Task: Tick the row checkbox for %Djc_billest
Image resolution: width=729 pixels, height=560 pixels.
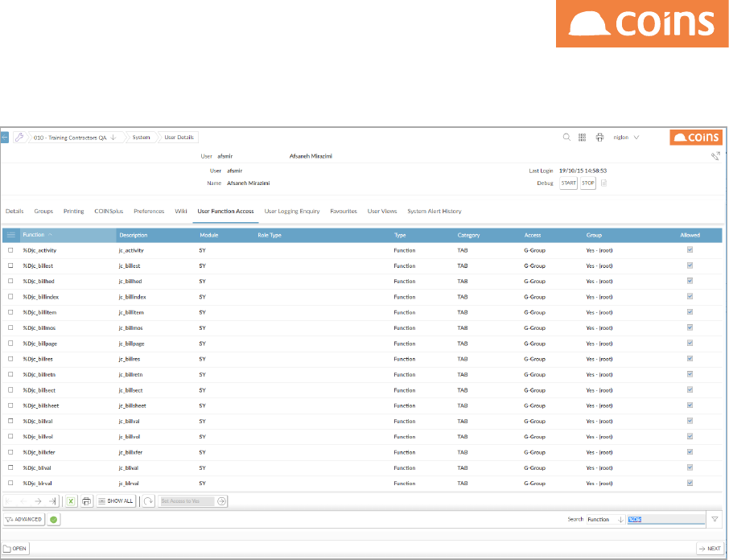Action: [10, 266]
